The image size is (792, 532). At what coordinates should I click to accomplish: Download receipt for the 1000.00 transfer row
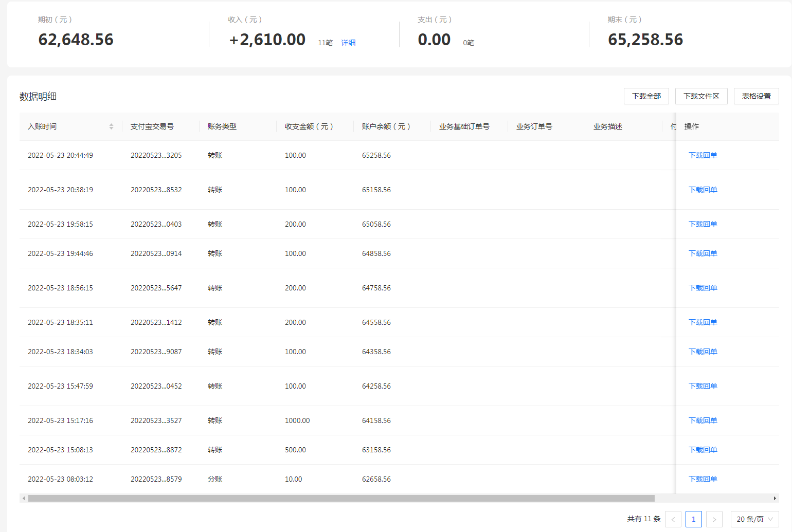[x=703, y=420]
